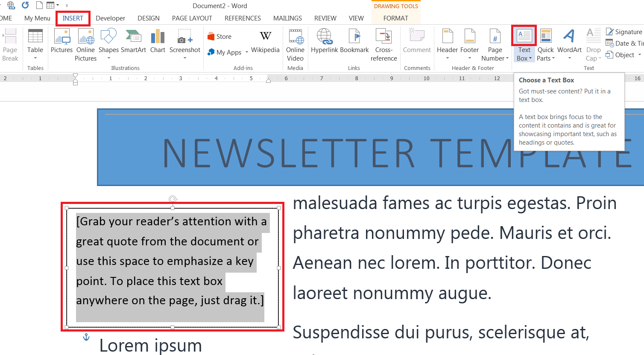Open the My Apps dropdown
644x355 pixels.
click(246, 52)
